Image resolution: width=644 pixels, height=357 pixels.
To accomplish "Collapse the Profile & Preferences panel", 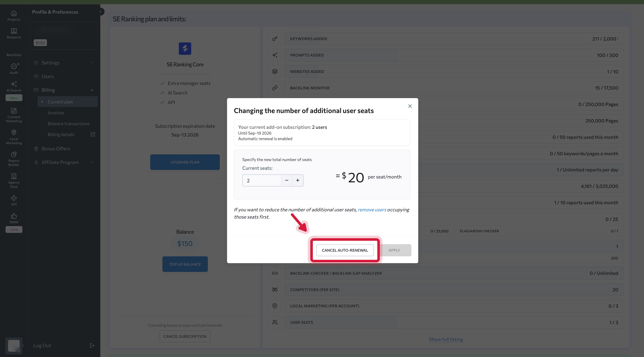I will [x=101, y=12].
